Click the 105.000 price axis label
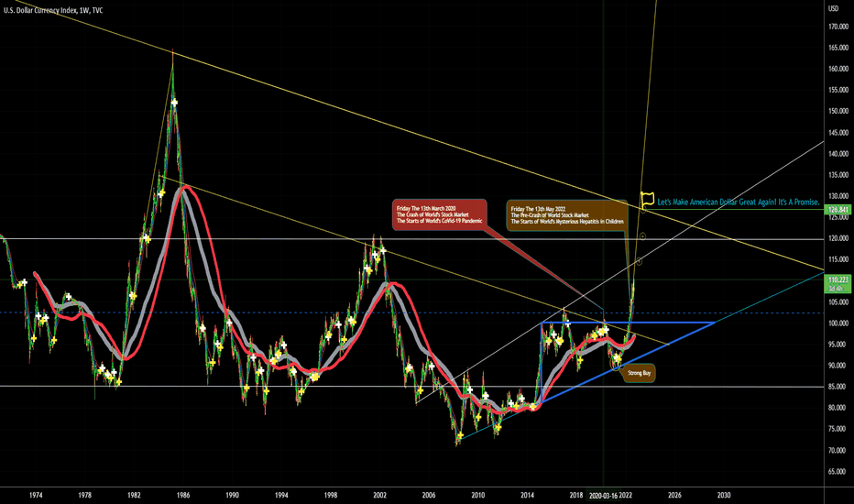This screenshot has height=504, width=854. tap(838, 301)
